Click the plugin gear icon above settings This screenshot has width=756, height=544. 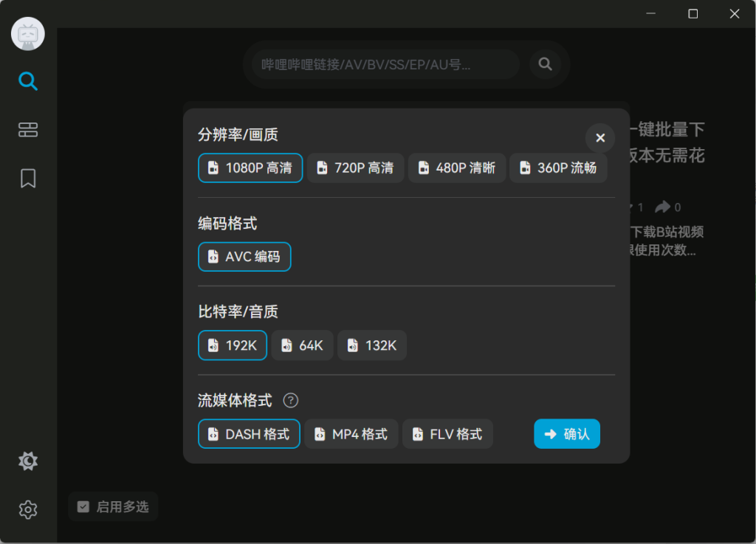click(27, 461)
